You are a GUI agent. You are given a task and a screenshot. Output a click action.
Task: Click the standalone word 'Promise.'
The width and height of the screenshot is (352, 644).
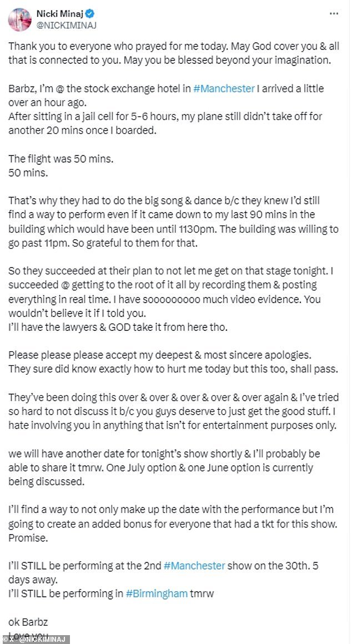pyautogui.click(x=26, y=537)
